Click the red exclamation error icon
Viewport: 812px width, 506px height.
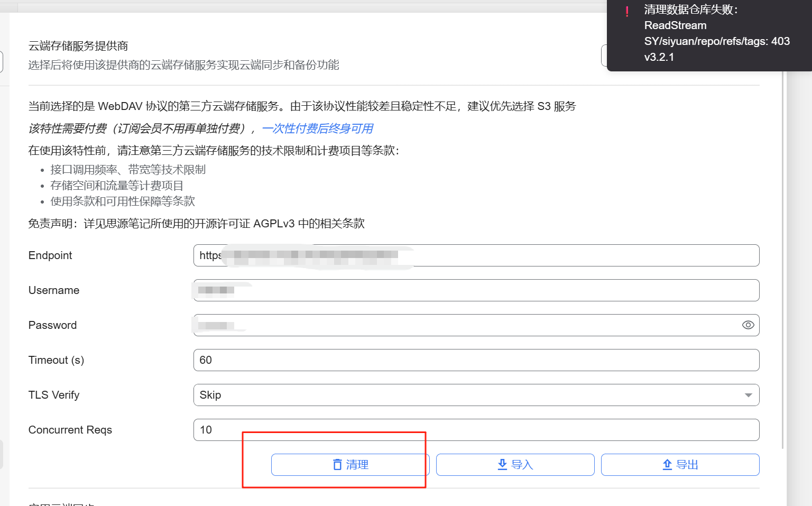point(627,12)
